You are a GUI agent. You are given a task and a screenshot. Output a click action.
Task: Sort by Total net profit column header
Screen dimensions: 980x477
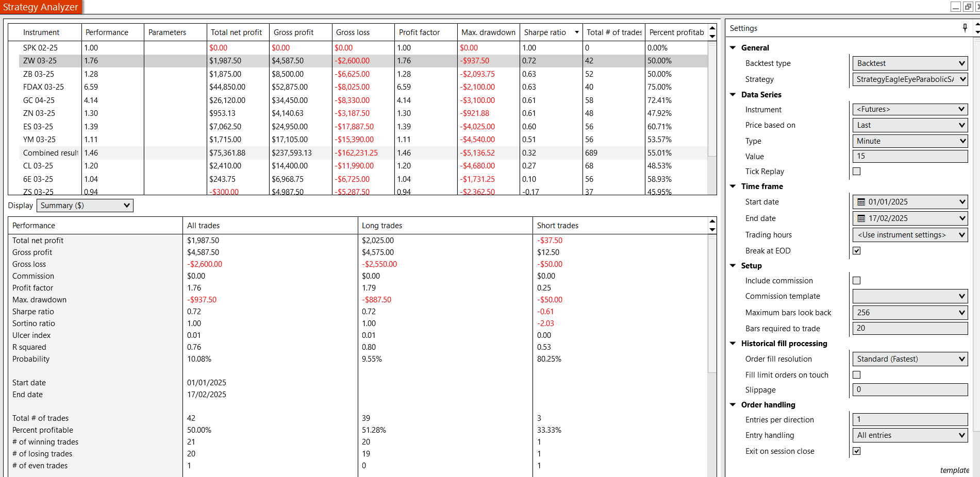(236, 32)
